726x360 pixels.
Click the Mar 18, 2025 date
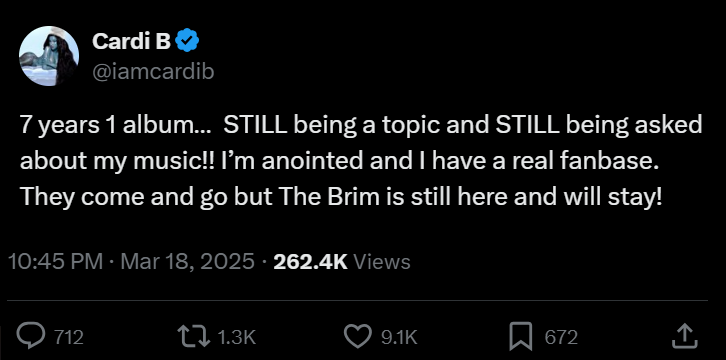[188, 261]
